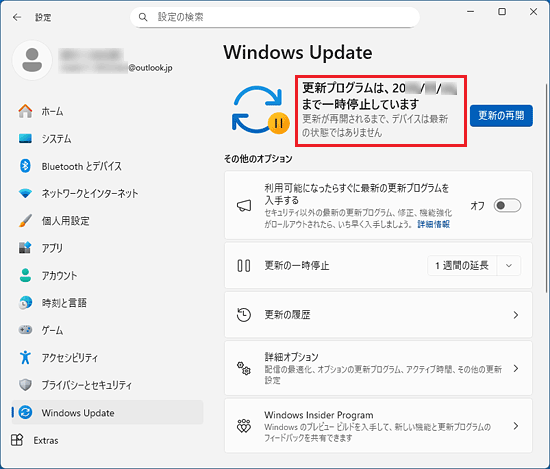The image size is (550, 469).
Task: Open プライバシーとセキュリティ in sidebar
Action: [x=107, y=385]
